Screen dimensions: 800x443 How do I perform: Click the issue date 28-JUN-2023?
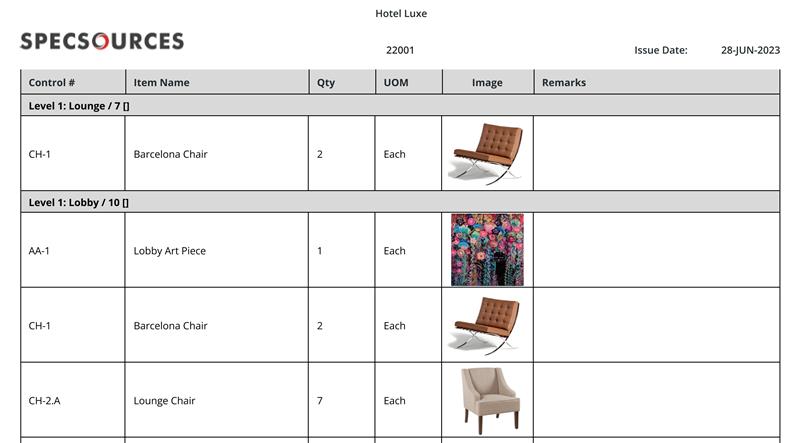751,50
